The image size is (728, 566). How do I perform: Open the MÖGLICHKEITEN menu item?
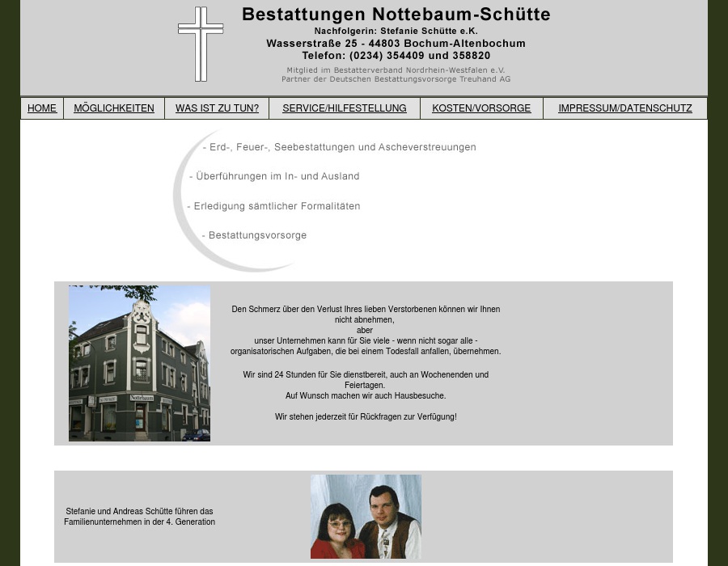113,108
